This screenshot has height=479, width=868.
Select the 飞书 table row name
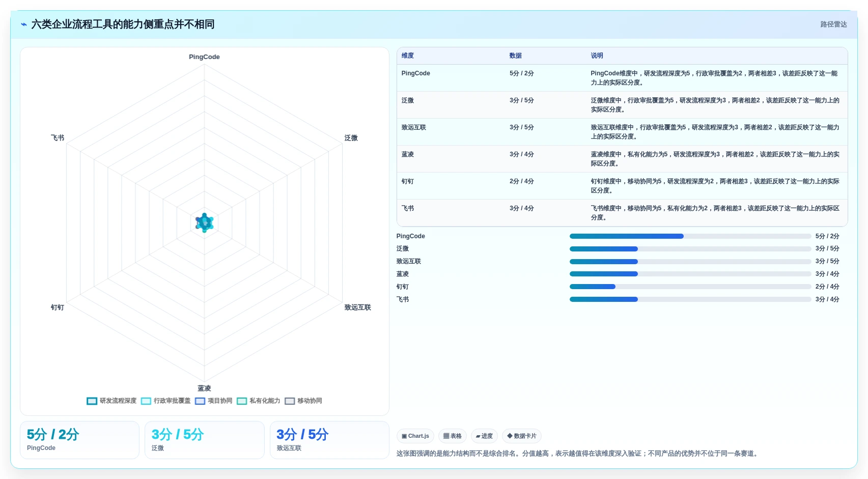(408, 208)
